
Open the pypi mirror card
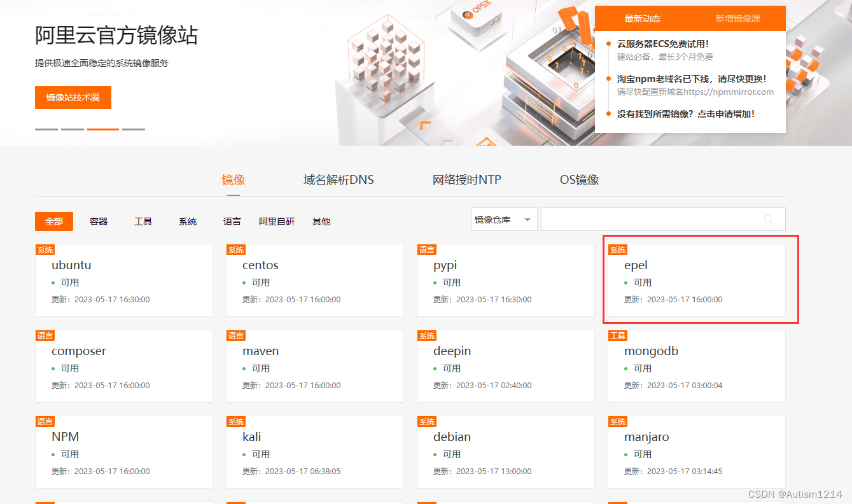506,280
